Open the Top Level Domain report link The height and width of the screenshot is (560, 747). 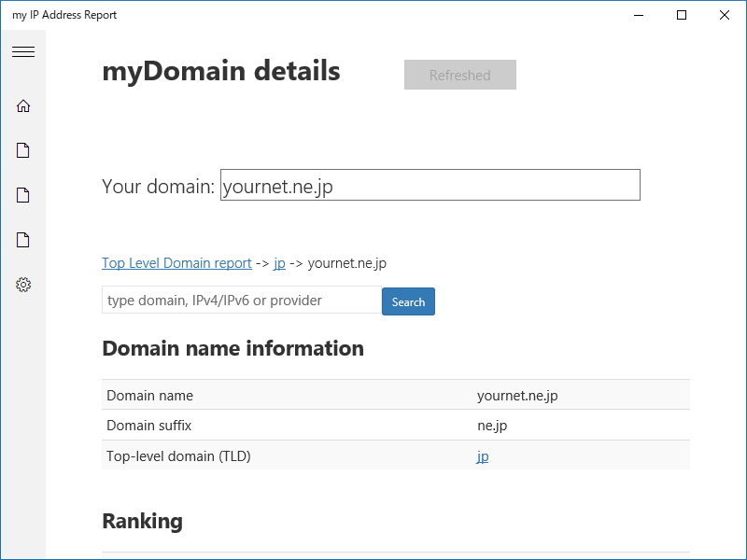pyautogui.click(x=176, y=263)
